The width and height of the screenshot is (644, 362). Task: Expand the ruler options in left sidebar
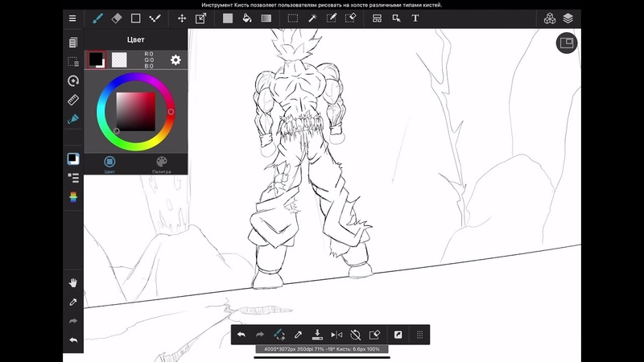(x=73, y=101)
